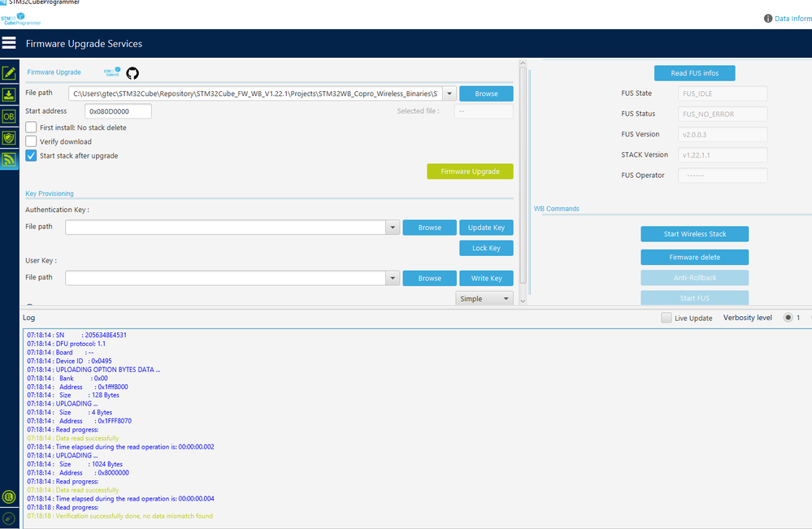
Task: Click upgrade panel vertical scrollbar thumb
Action: click(523, 176)
